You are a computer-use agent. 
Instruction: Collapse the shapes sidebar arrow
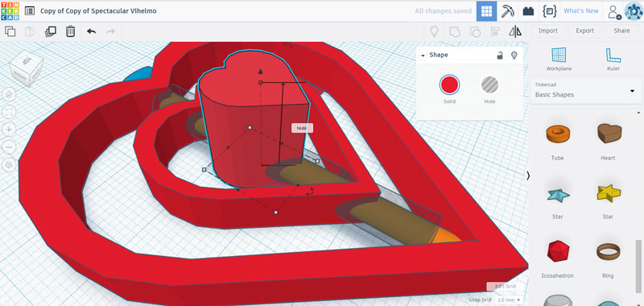coord(528,176)
